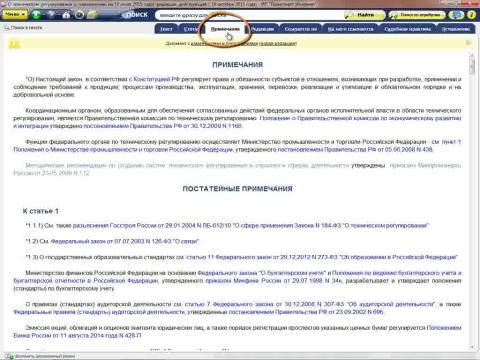The height and width of the screenshot is (360, 480).
Task: Open the Судебная практика tab
Action: coord(407,29)
